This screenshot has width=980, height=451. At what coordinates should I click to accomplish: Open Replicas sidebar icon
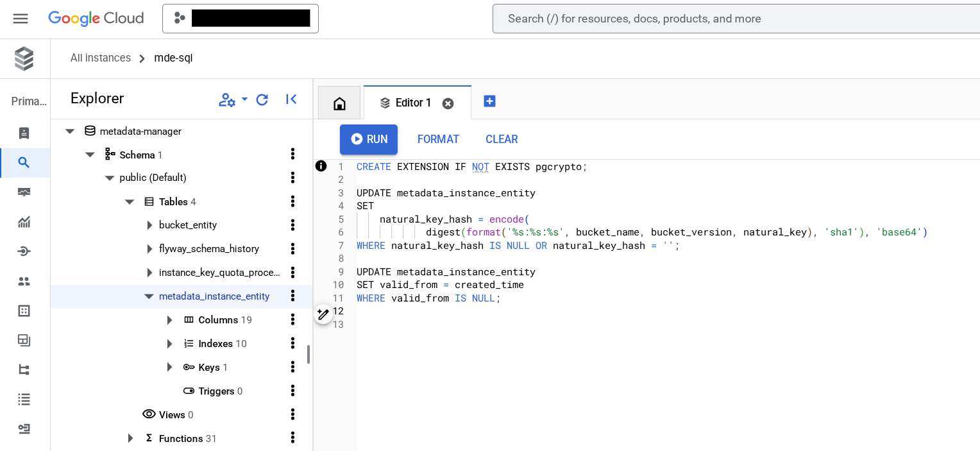pyautogui.click(x=24, y=370)
